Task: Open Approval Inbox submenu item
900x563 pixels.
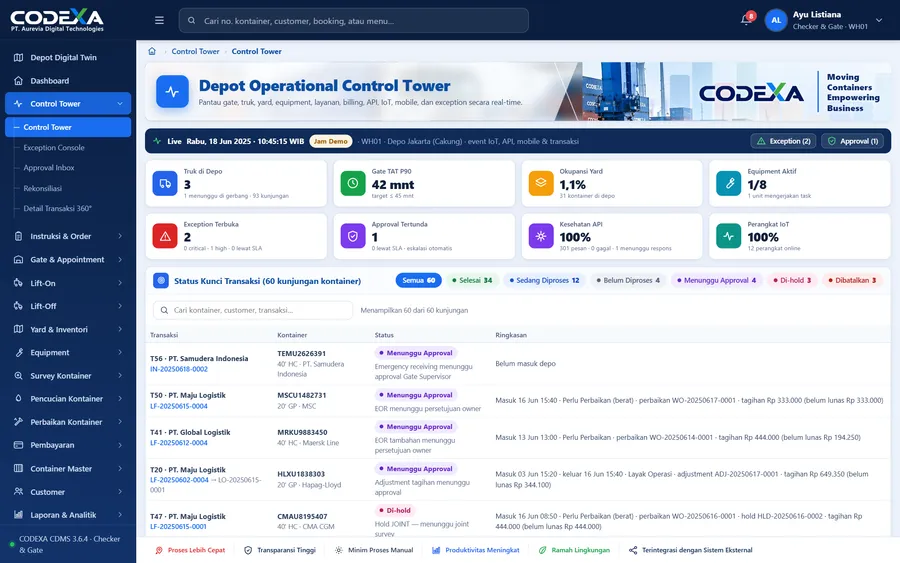Action: tap(49, 168)
